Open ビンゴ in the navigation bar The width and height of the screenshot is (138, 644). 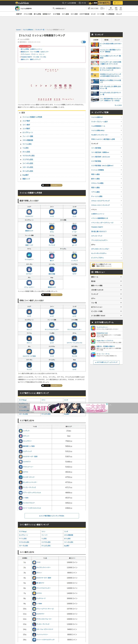coord(93,14)
